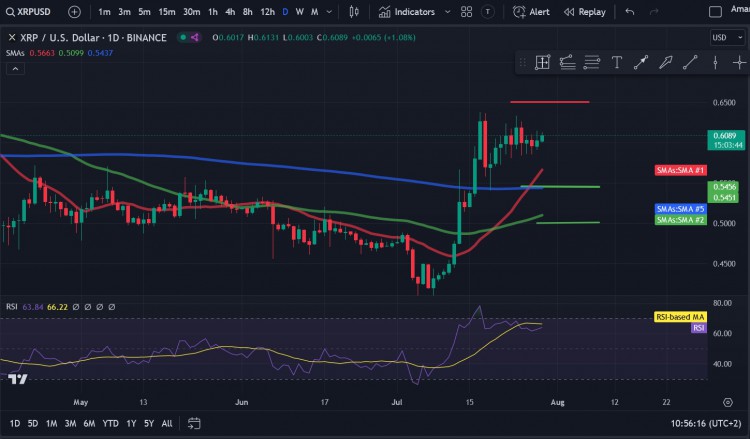Select the monthly M interval

click(x=315, y=11)
